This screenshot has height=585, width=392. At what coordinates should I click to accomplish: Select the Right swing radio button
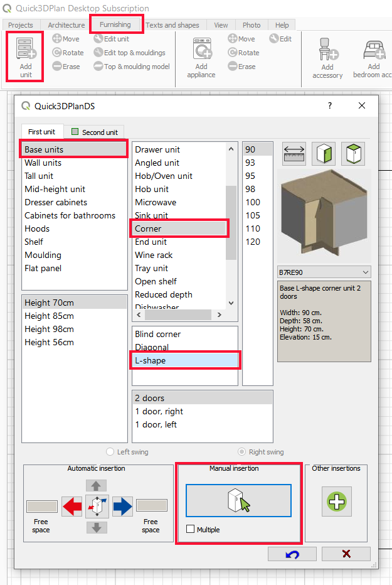[242, 452]
